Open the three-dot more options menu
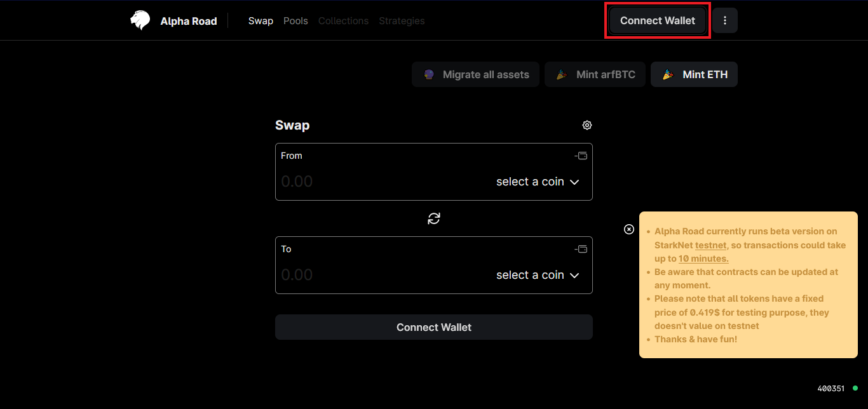The height and width of the screenshot is (409, 868). [725, 20]
